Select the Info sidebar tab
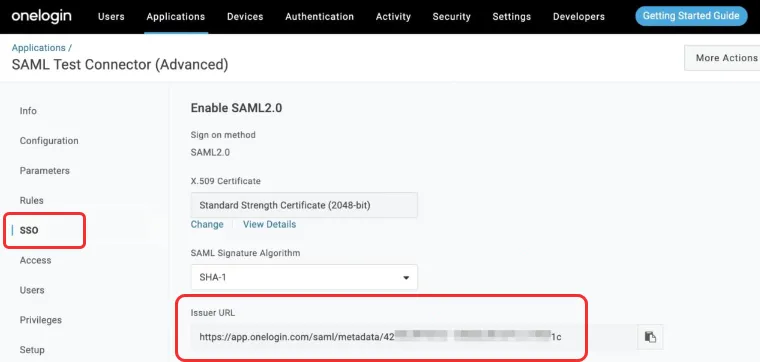760x362 pixels. [28, 111]
